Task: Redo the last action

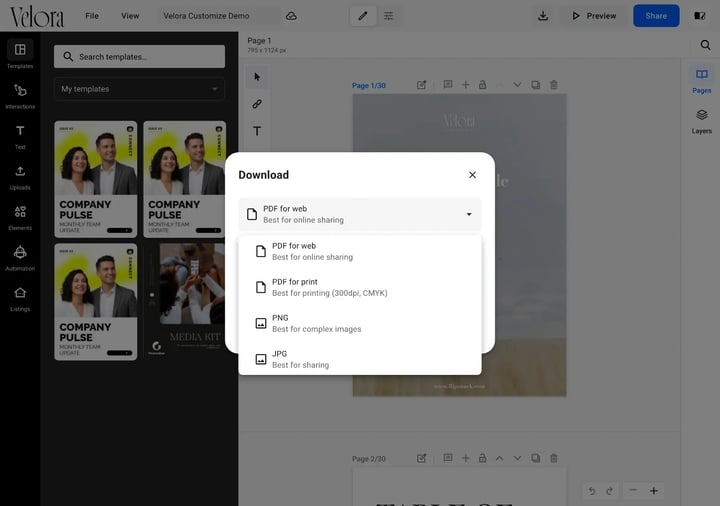Action: pos(609,491)
